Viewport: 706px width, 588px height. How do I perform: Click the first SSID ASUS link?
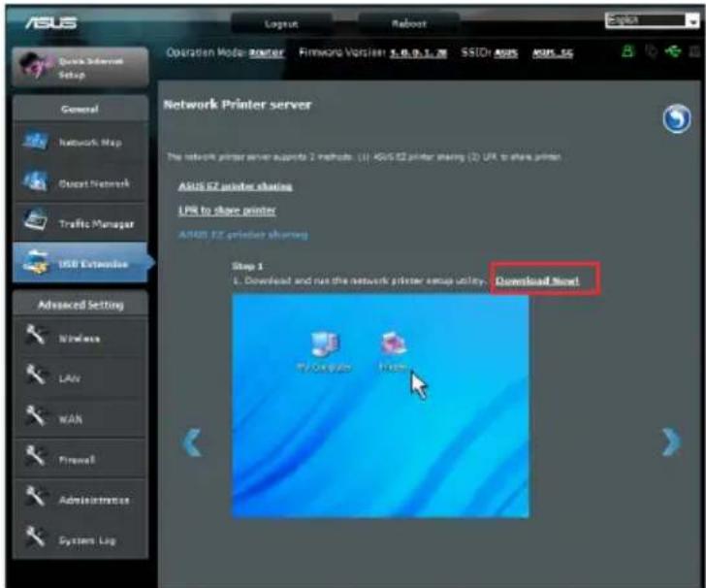tap(506, 53)
